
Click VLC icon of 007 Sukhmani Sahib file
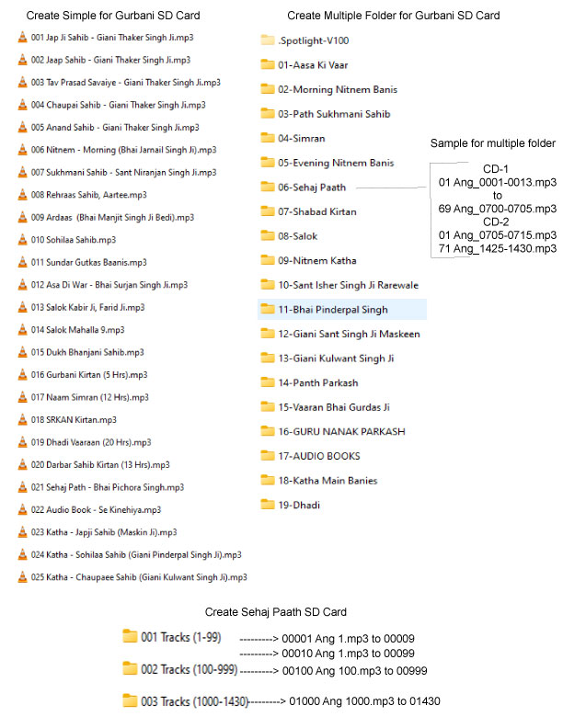(23, 173)
